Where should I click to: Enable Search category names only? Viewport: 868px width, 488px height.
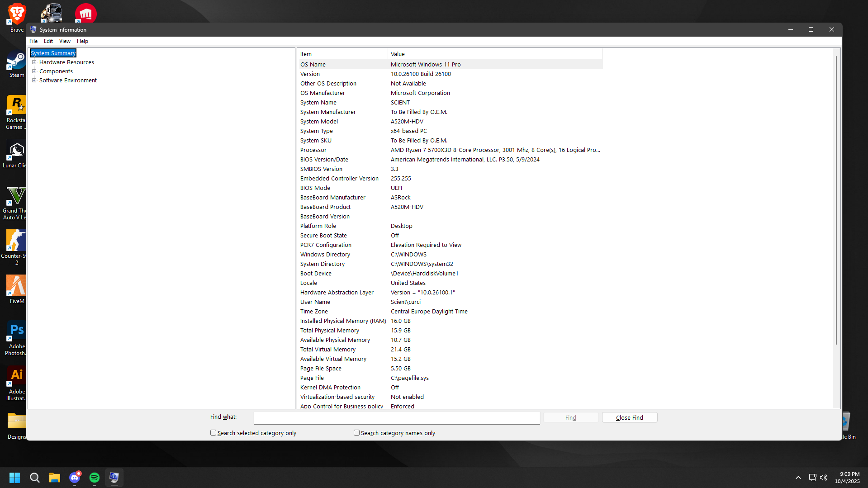click(356, 433)
